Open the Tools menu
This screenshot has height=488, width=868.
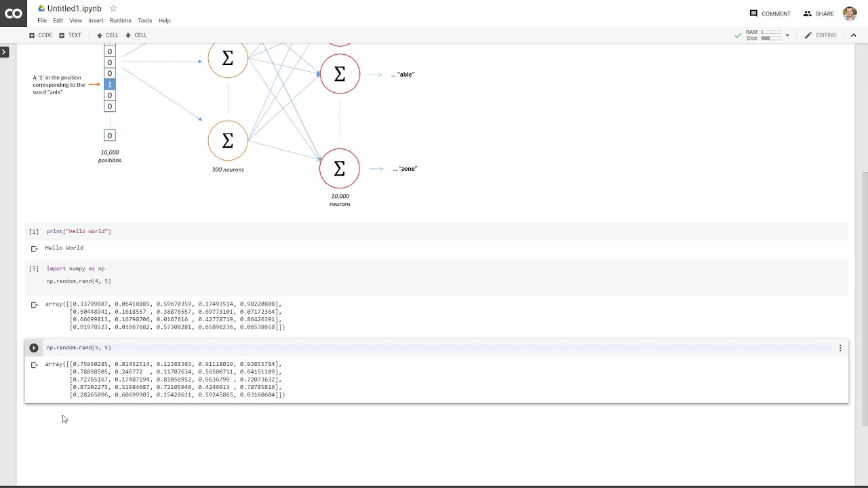click(144, 20)
